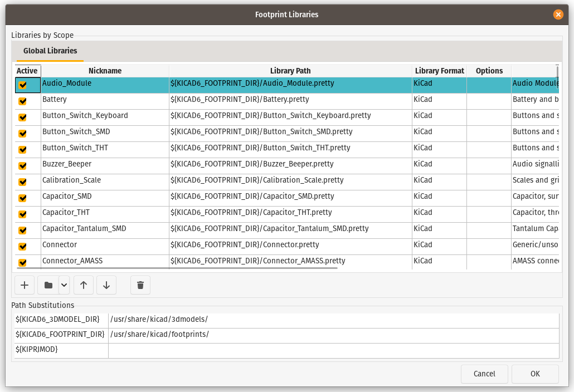Uncheck the Capacitor_SMD active checkbox
This screenshot has height=392, width=574.
(x=23, y=196)
